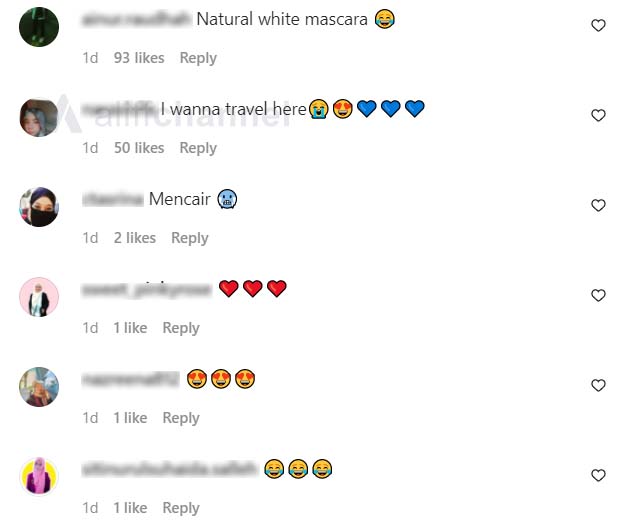Reply to the laughing emojis comment
Image resolution: width=621 pixels, height=529 pixels.
click(x=181, y=508)
